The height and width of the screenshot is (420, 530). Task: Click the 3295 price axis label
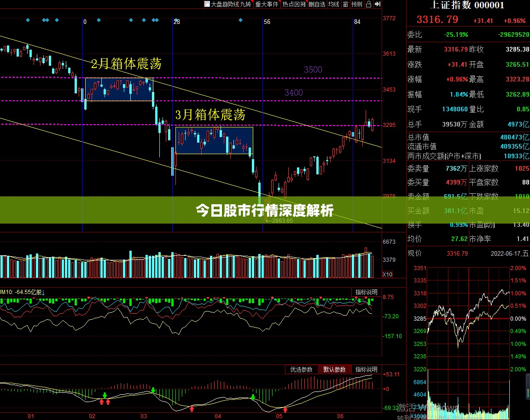coord(389,125)
